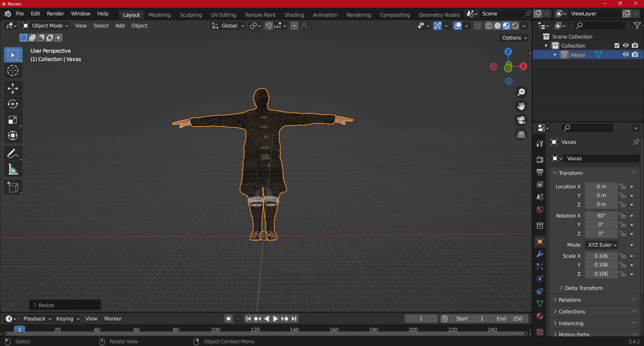Choose the Add Cube tool

tap(13, 187)
